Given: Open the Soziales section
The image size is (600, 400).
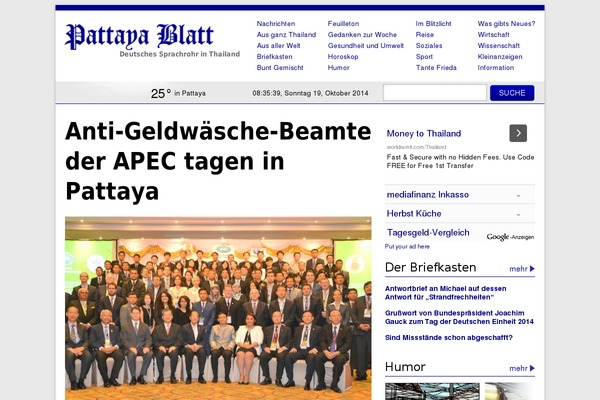Looking at the screenshot, I should tap(429, 46).
